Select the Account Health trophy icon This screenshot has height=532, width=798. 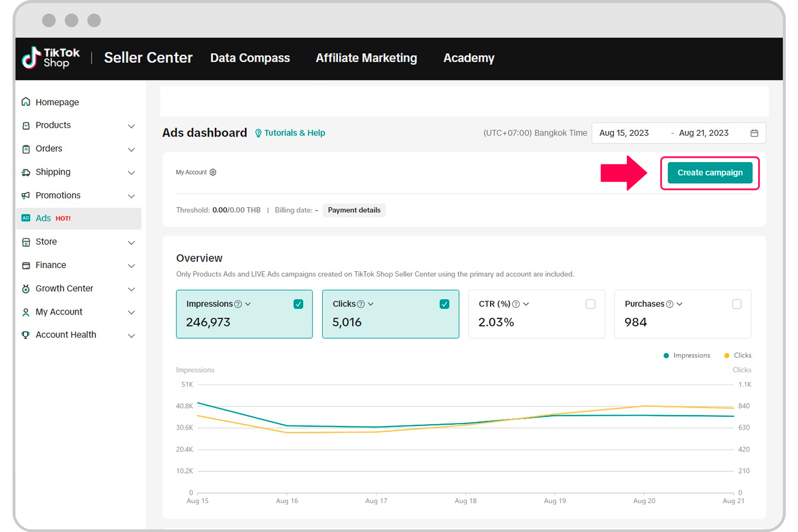26,335
